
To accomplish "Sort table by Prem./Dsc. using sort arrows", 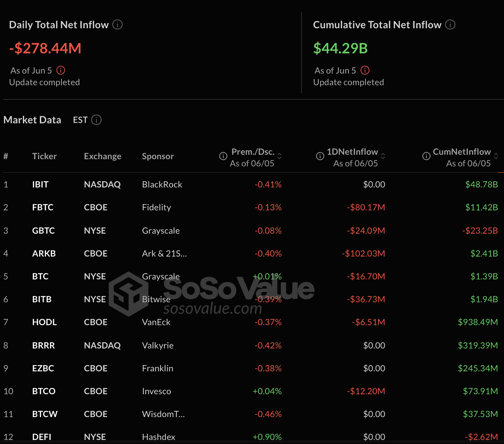I will click(x=280, y=156).
